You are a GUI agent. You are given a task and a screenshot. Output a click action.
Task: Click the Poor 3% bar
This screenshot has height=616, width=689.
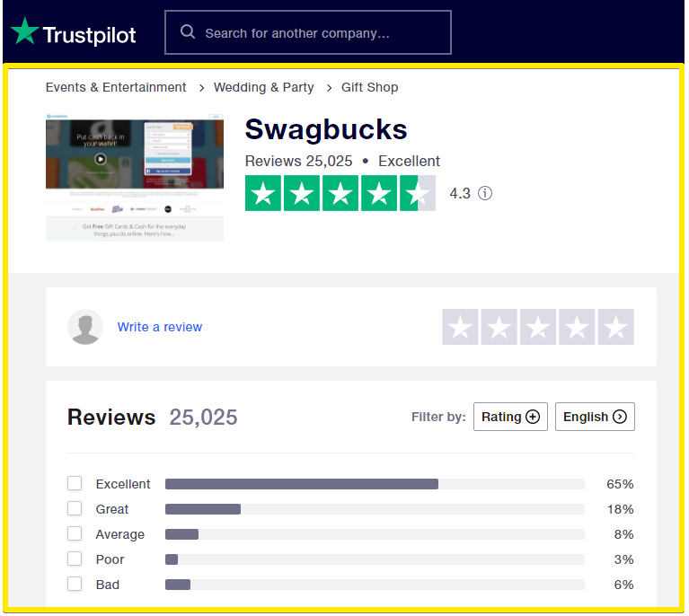pyautogui.click(x=375, y=559)
